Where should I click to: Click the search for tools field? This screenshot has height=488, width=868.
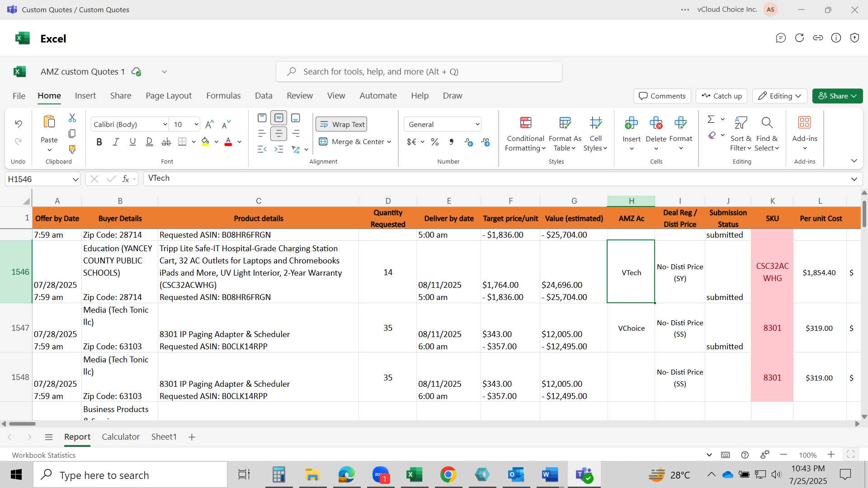[x=419, y=72]
